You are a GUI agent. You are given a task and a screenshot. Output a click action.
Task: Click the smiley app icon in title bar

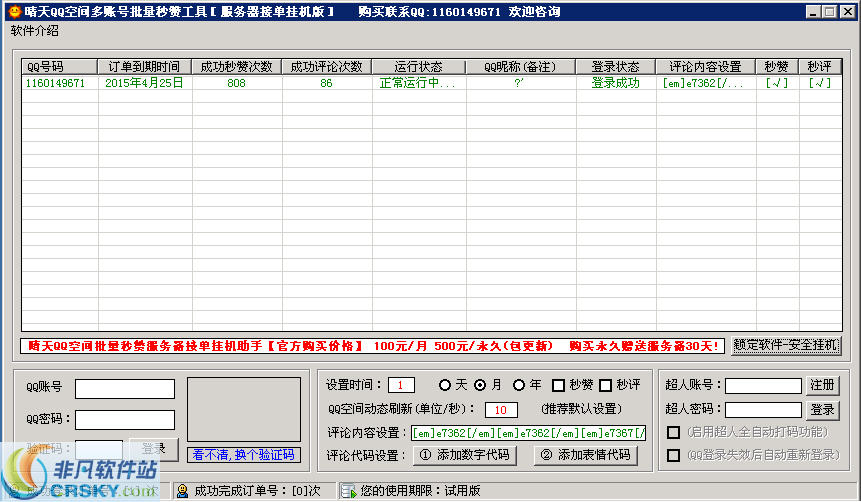pyautogui.click(x=14, y=11)
